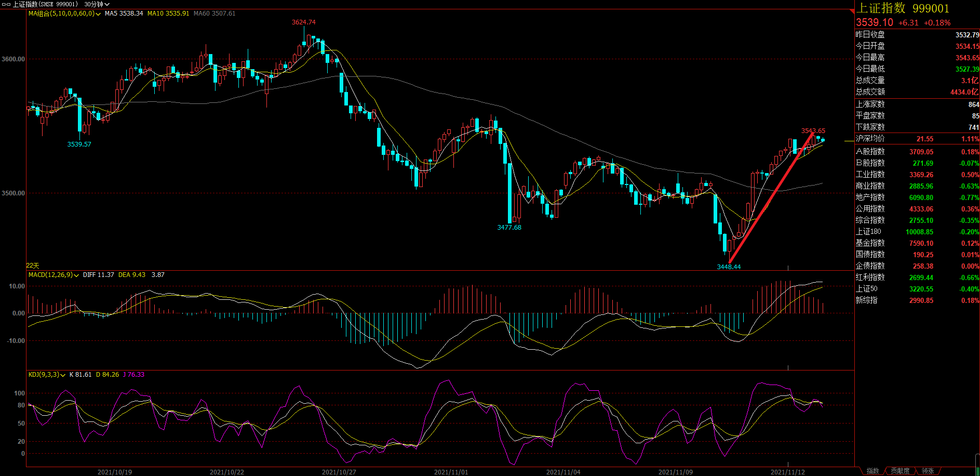Open the 领涨 tab

pyautogui.click(x=928, y=471)
